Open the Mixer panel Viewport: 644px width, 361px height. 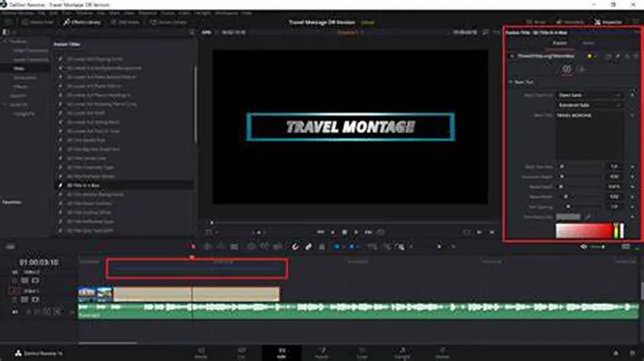pos(536,22)
